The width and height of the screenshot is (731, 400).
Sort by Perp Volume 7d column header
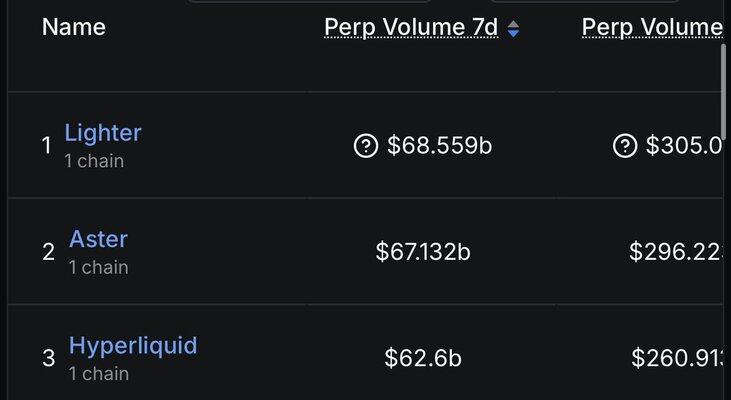coord(411,28)
